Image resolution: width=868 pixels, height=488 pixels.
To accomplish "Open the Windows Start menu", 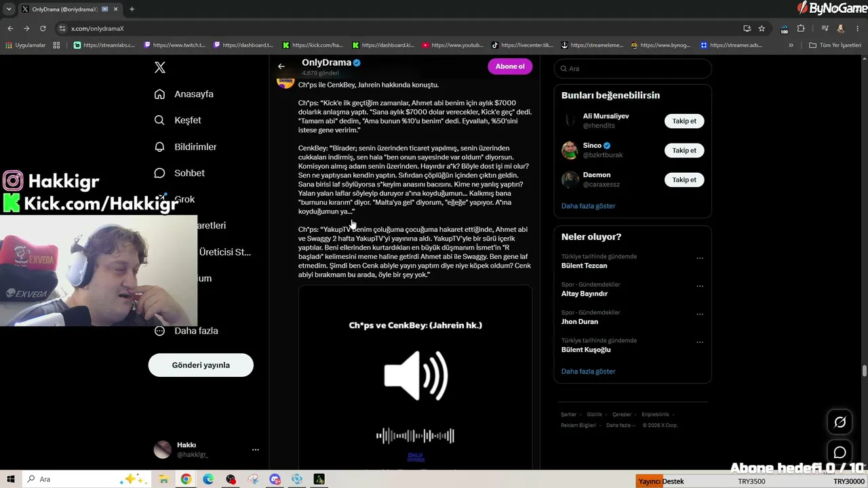I will coord(11,479).
